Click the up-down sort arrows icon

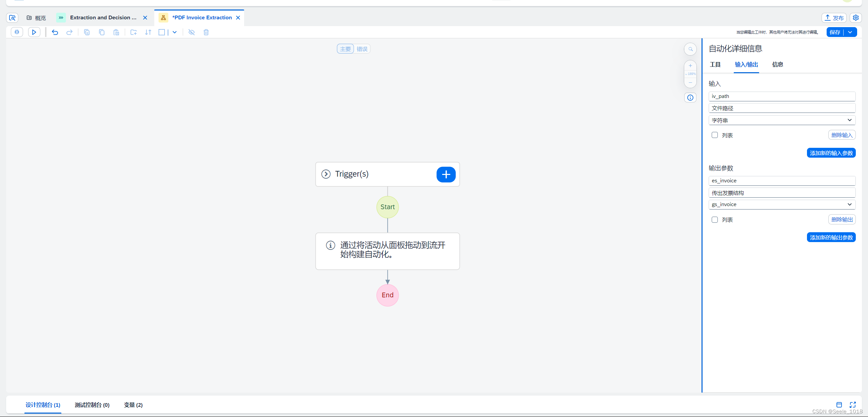pos(148,32)
